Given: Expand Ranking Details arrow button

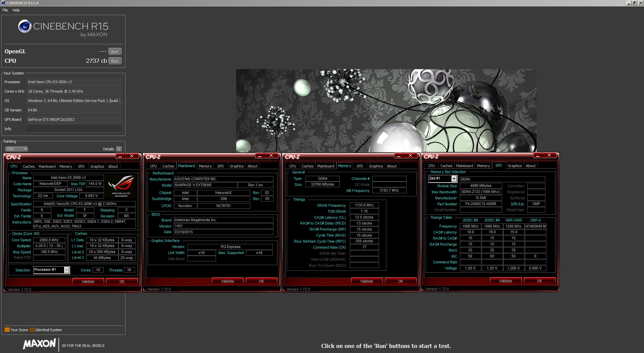Looking at the screenshot, I should pyautogui.click(x=119, y=149).
